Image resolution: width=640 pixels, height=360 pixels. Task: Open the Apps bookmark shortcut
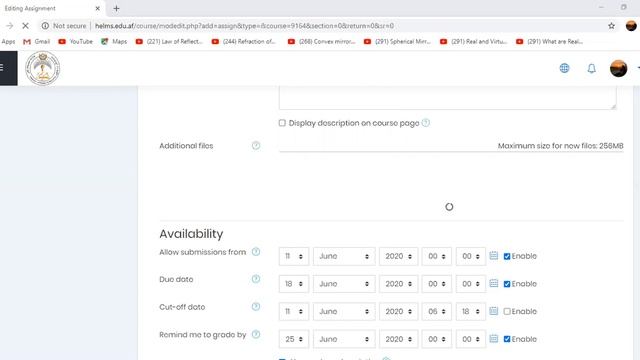(x=8, y=42)
